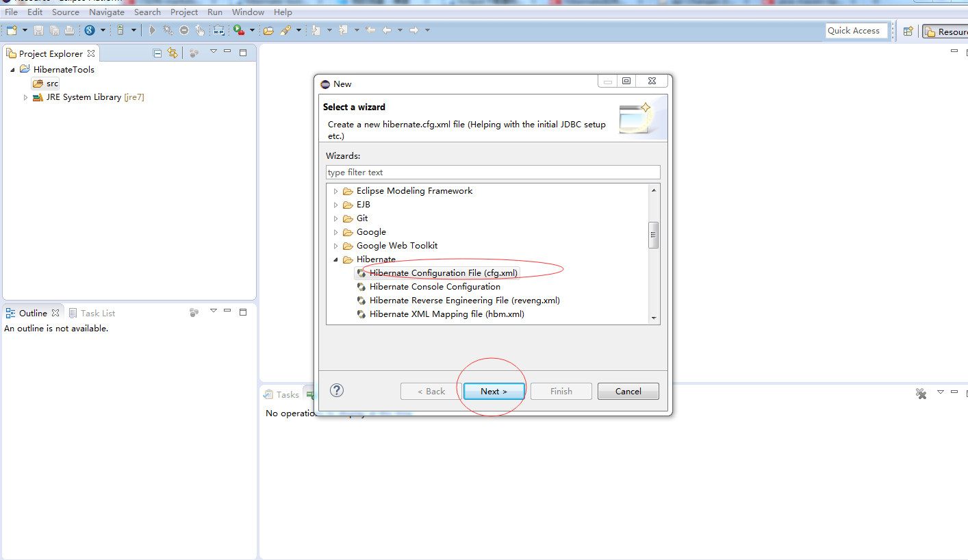Expand the Eclipse Modeling Framework folder
Screen dimensions: 968x560
(x=335, y=191)
